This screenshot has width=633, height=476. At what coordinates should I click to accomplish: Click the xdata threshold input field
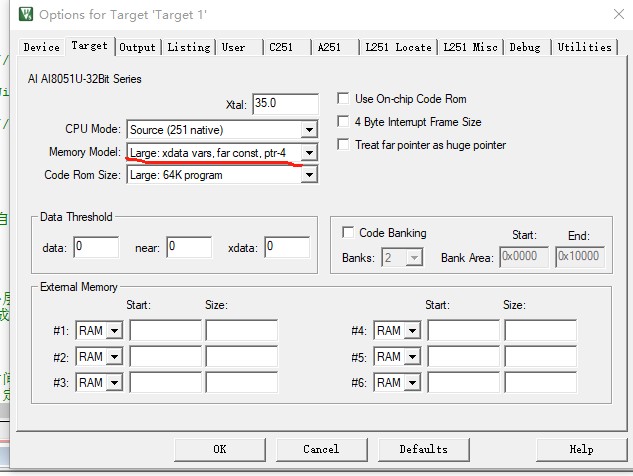(x=286, y=247)
